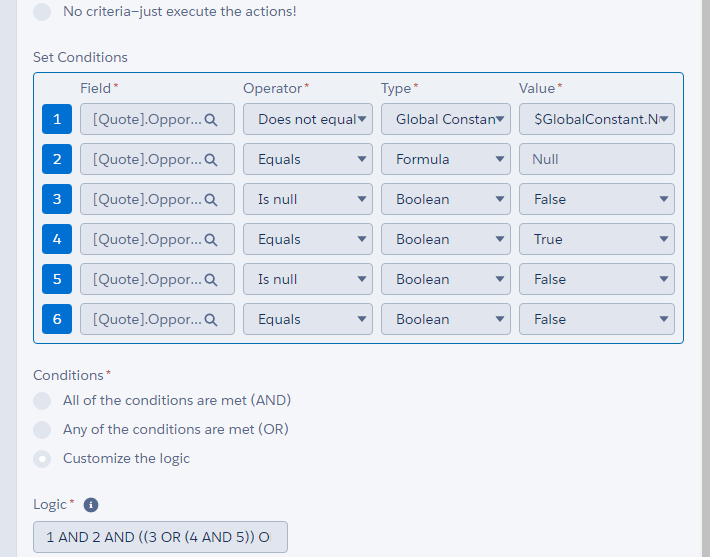
Task: Select condition number 1 badge
Action: (x=57, y=119)
